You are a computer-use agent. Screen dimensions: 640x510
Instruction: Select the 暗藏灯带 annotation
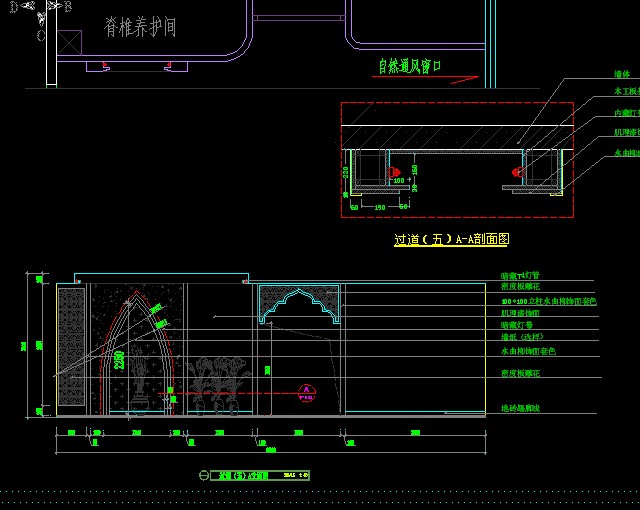(x=517, y=325)
